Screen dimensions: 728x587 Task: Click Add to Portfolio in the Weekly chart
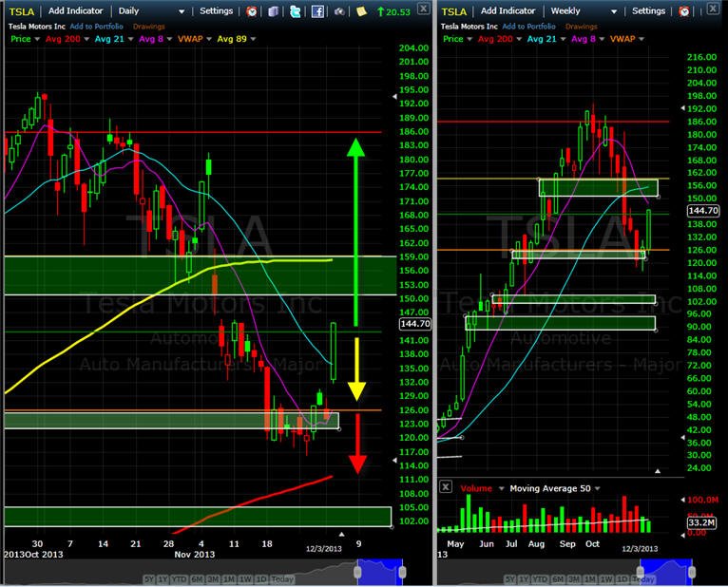pyautogui.click(x=528, y=27)
